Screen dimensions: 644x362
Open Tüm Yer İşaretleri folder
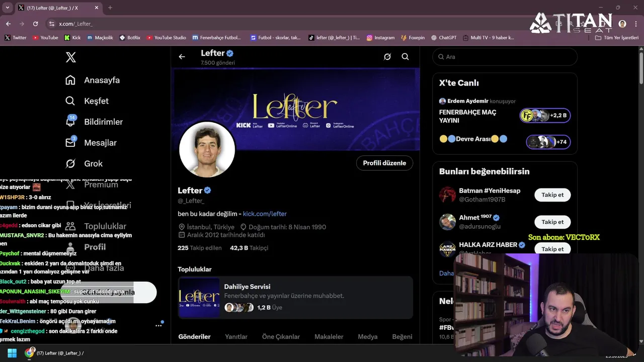click(x=617, y=38)
